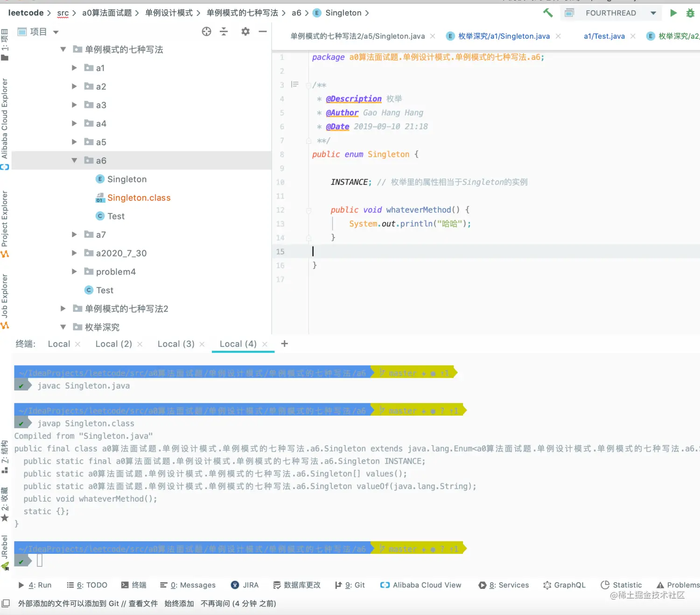
Task: Locate the current file with the crosshair icon
Action: pyautogui.click(x=206, y=31)
